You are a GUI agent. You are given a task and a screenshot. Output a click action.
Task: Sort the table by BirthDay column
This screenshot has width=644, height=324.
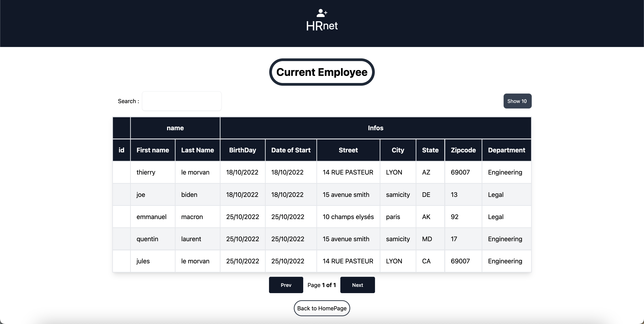242,150
